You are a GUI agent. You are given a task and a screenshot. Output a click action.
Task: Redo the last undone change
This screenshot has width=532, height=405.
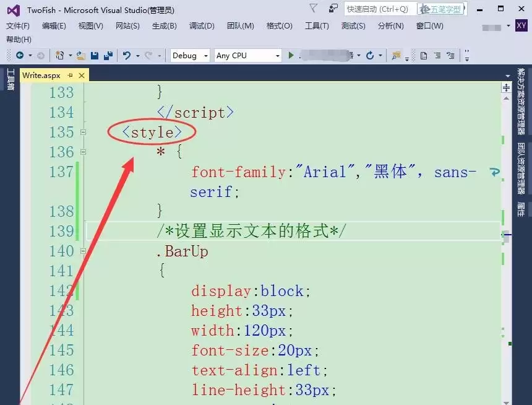tap(147, 55)
